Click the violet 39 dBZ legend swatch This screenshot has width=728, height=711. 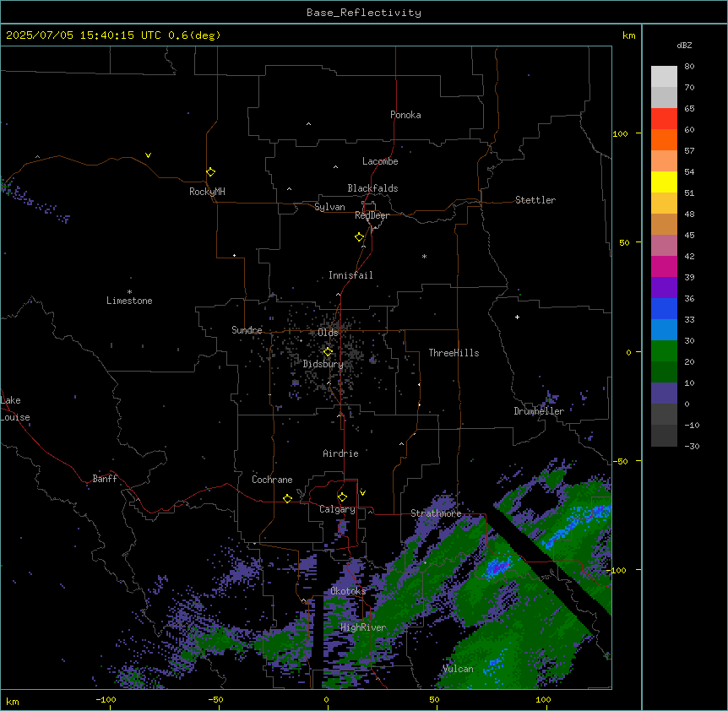[664, 287]
